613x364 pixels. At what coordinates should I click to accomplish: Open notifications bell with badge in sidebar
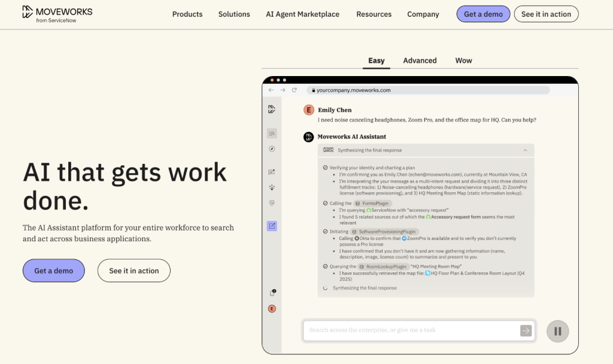(272, 293)
